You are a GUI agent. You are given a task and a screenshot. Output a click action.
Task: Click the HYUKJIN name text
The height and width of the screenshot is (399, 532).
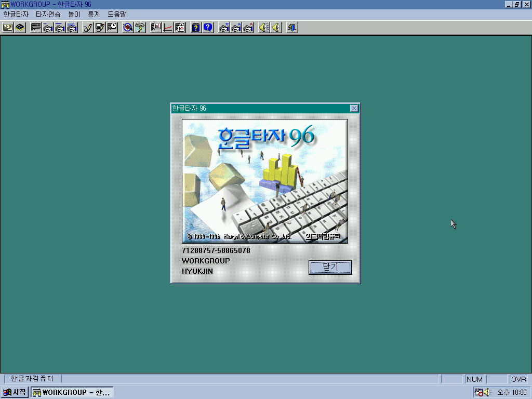[197, 271]
